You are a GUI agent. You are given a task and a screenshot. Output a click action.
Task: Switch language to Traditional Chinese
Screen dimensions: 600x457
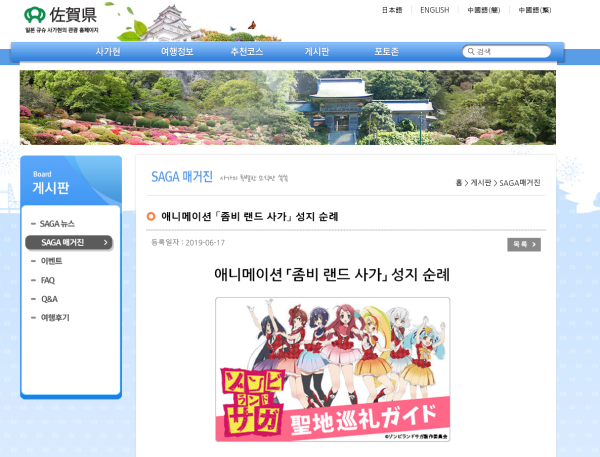coord(535,10)
